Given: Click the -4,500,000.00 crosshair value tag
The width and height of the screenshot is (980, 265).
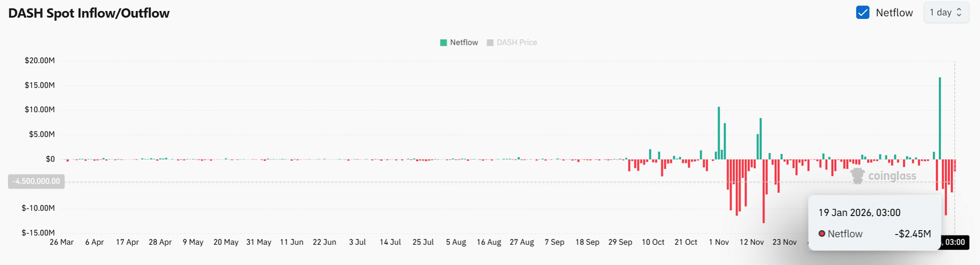Looking at the screenshot, I should [x=36, y=181].
